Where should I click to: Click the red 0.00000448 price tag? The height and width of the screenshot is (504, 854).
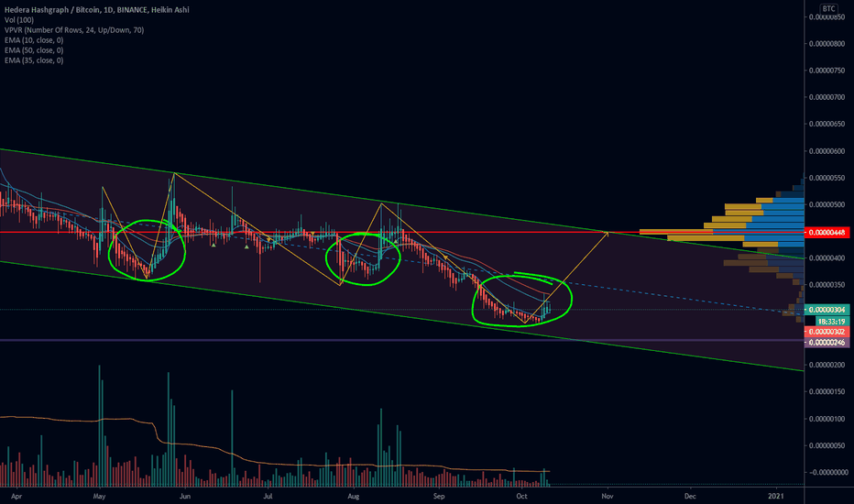pyautogui.click(x=827, y=233)
